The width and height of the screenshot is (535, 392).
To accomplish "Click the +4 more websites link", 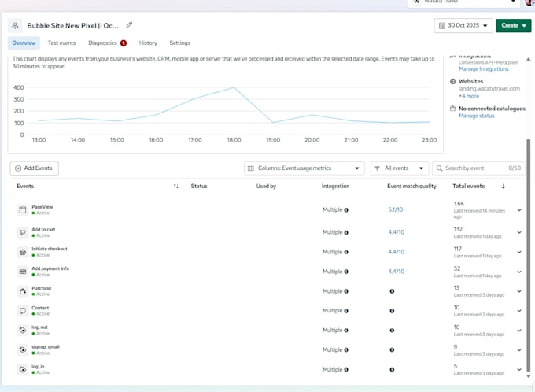I will 469,96.
